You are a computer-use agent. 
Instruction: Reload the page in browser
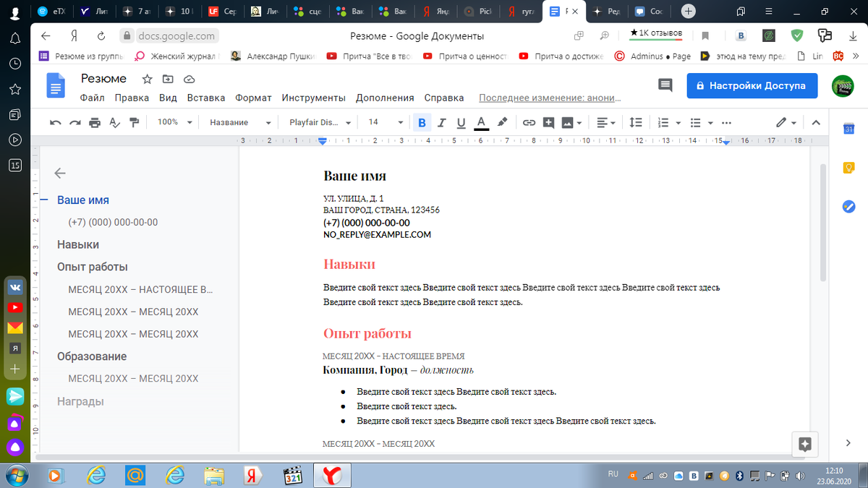coord(101,35)
